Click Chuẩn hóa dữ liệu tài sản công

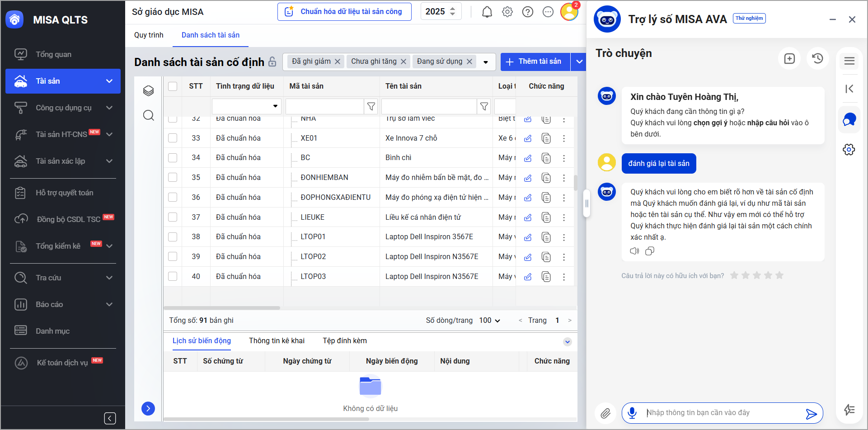click(x=344, y=12)
